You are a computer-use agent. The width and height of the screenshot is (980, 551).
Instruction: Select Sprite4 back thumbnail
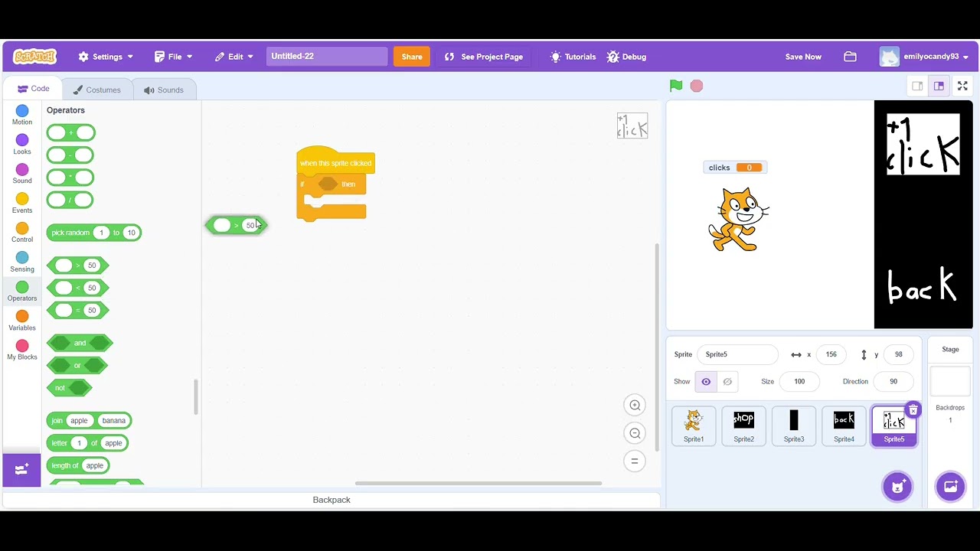[844, 425]
